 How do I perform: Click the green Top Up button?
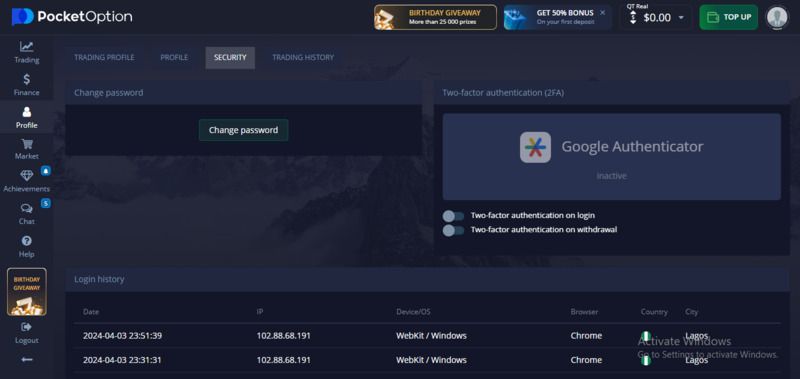coord(729,17)
